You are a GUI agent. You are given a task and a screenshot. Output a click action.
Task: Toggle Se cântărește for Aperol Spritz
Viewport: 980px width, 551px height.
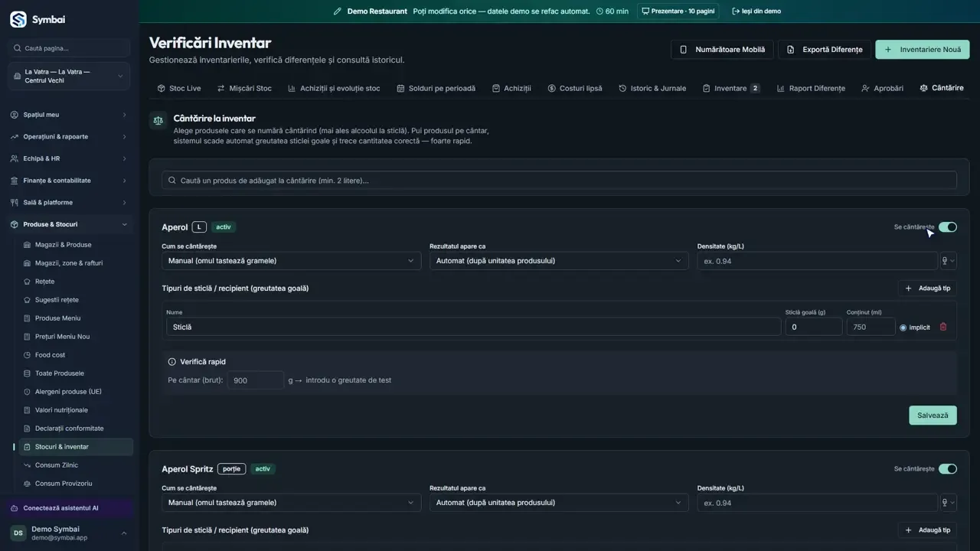click(x=948, y=469)
